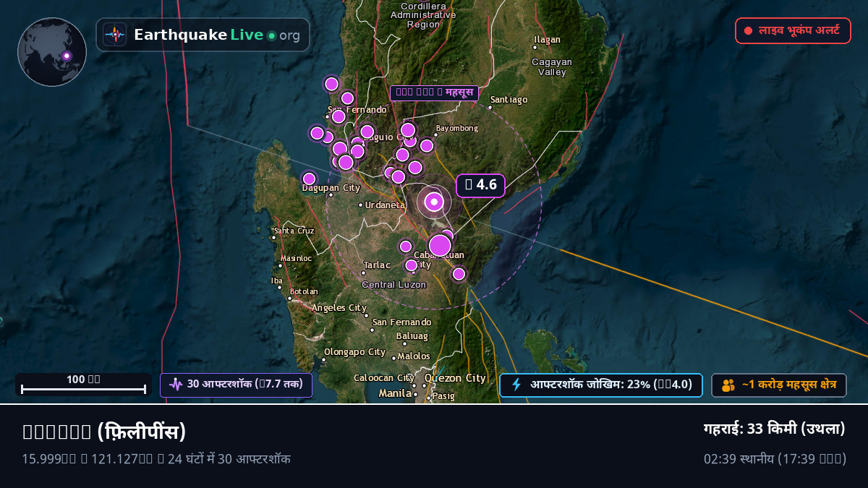Viewport: 868px width, 488px height.
Task: Click the गहराई: 33 किमी (उथला) text
Action: tap(775, 429)
